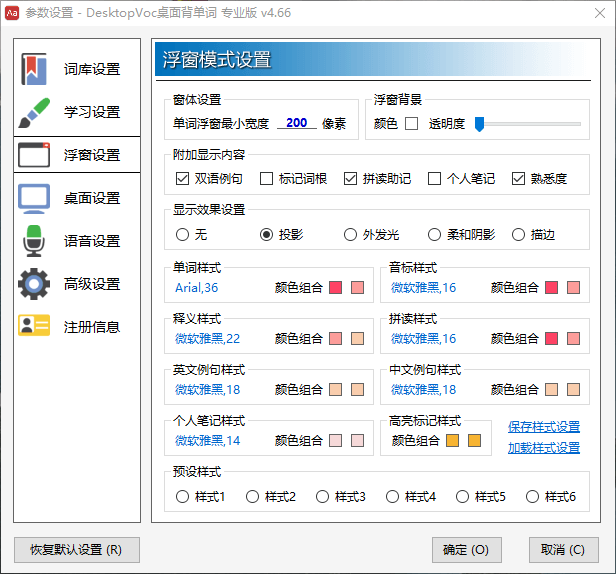Click the 加载样式设置 link

tap(544, 448)
